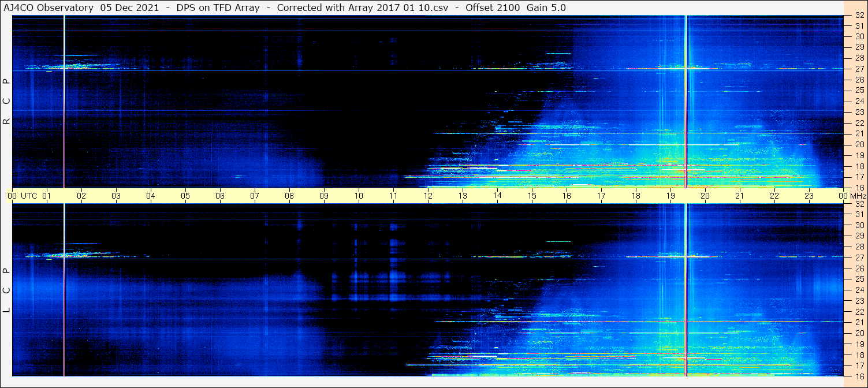Click the RCP panel side label

[6, 101]
